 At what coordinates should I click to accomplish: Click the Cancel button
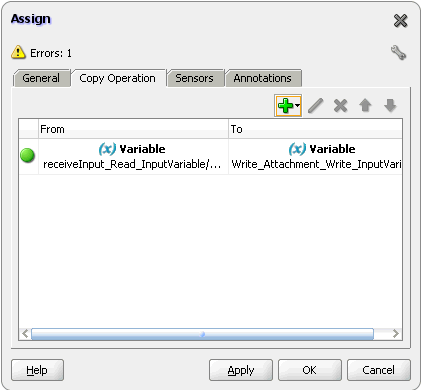379,370
